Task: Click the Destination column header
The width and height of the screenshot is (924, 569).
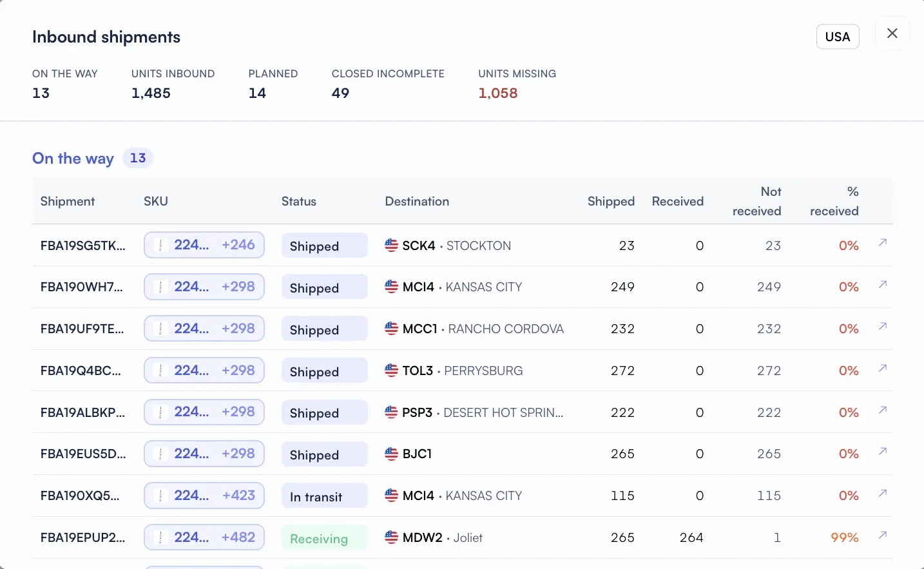Action: (417, 201)
